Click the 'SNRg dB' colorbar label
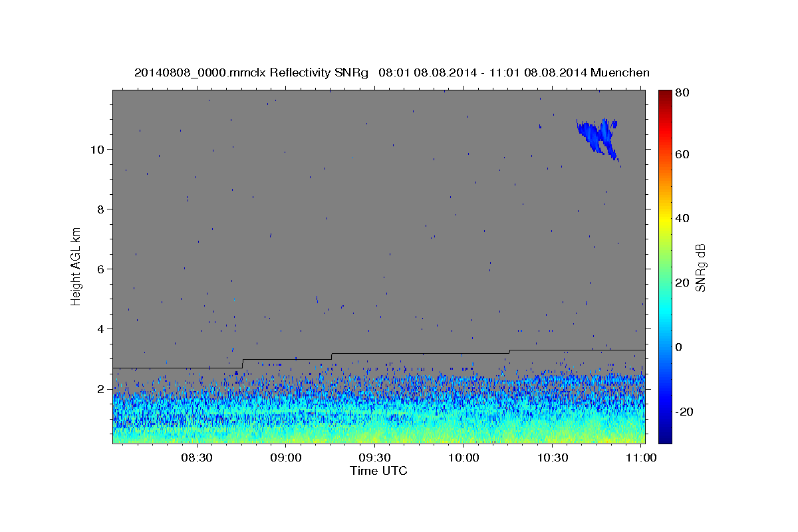 (x=700, y=267)
